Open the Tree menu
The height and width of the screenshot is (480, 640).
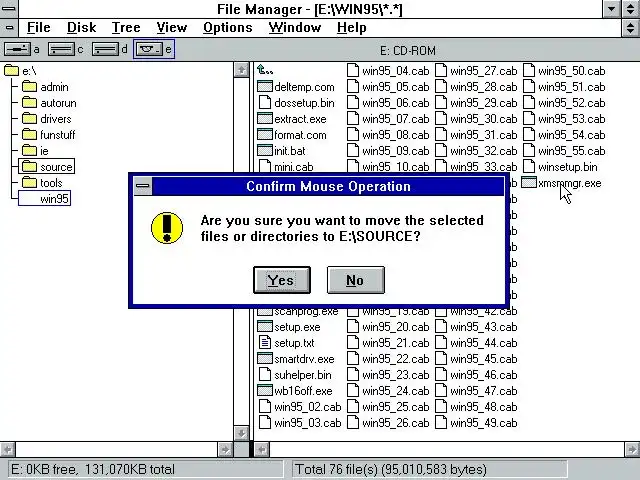pyautogui.click(x=126, y=28)
